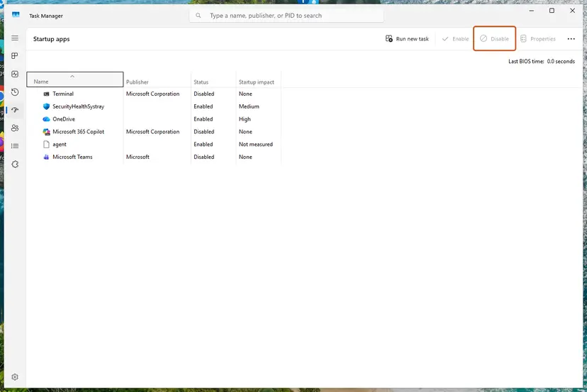Select the Microsoft 365 Copilot row name
The image size is (587, 392).
(78, 132)
